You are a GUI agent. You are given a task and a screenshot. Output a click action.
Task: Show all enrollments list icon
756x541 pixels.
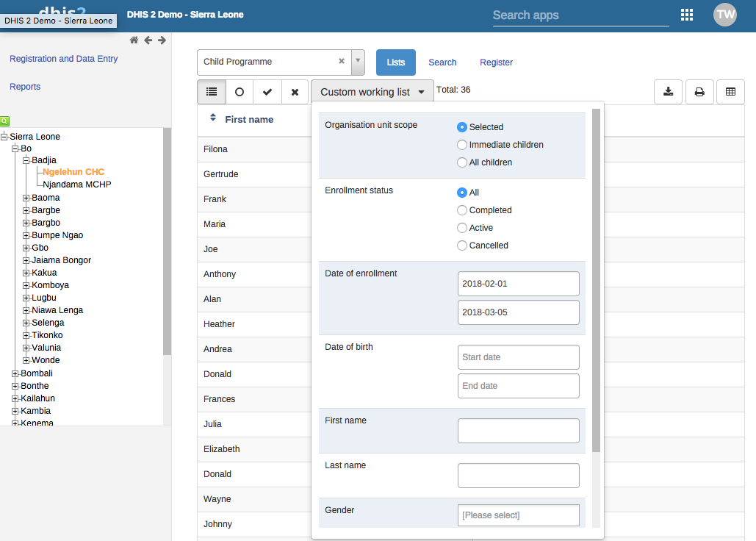212,92
